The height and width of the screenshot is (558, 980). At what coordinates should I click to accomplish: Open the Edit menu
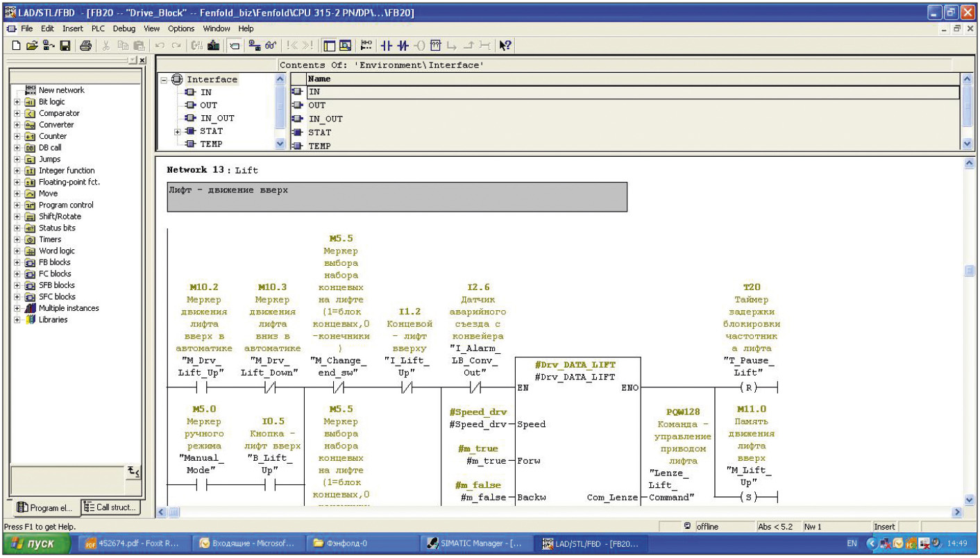click(47, 28)
